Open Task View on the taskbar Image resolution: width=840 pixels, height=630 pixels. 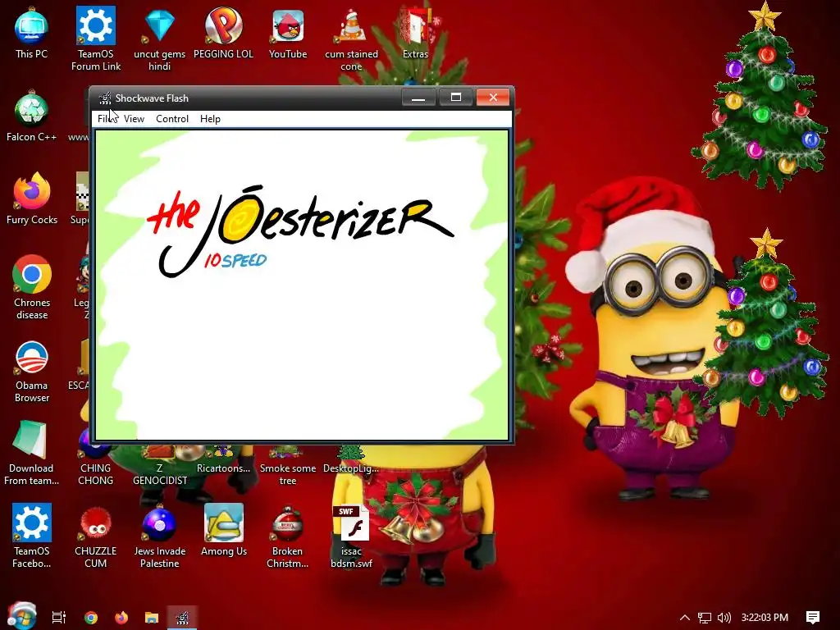pos(59,617)
